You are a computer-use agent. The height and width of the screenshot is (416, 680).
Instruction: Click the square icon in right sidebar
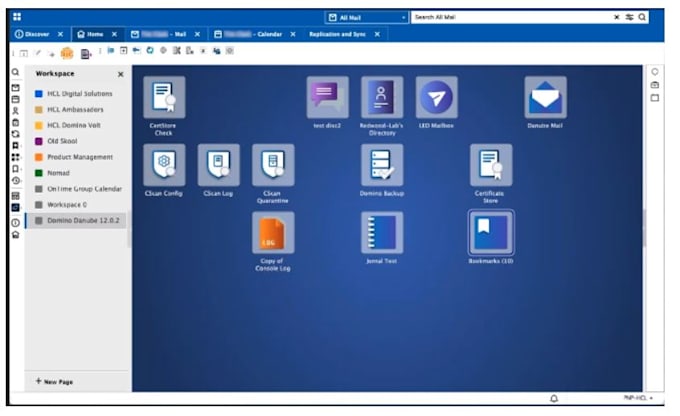click(x=655, y=98)
